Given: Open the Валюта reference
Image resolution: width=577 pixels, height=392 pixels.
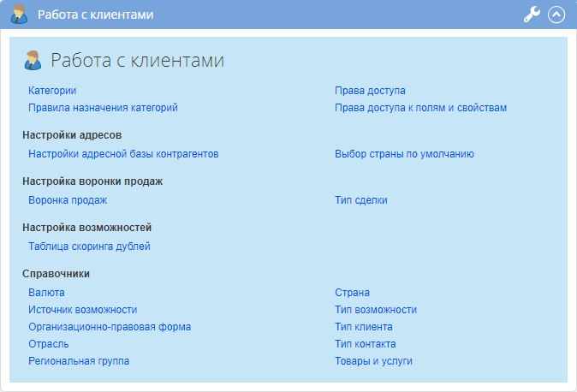Looking at the screenshot, I should [46, 293].
